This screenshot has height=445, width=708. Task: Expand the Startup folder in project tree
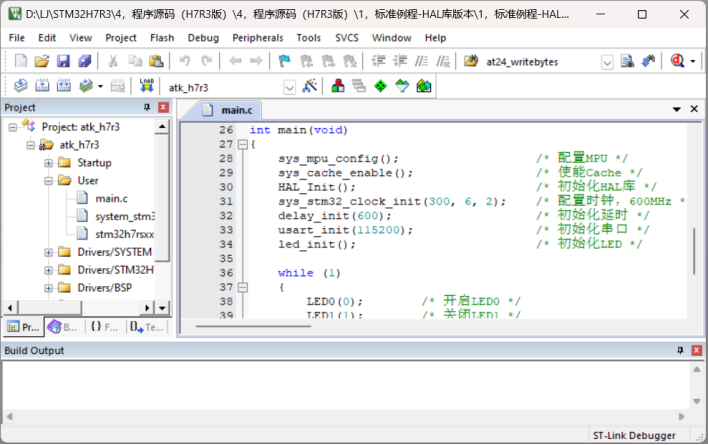coord(48,163)
